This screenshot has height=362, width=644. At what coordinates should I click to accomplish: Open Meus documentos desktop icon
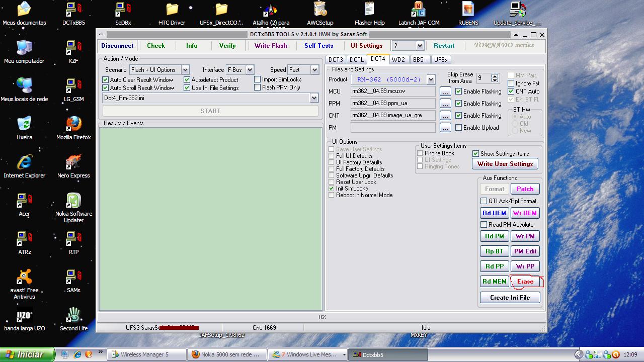(x=24, y=14)
